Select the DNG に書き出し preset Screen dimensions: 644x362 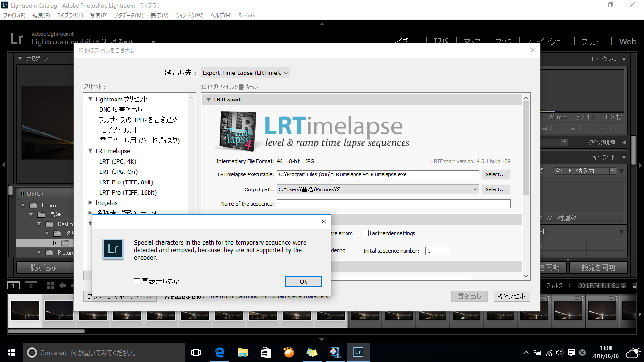coord(121,109)
